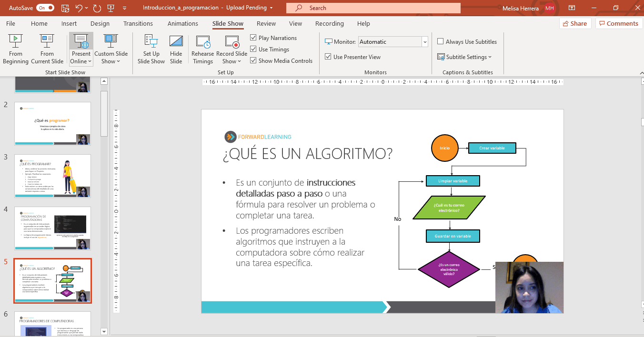Click thumbnail panel scroll up arrow
Viewport: 644px width, 337px height.
104,82
